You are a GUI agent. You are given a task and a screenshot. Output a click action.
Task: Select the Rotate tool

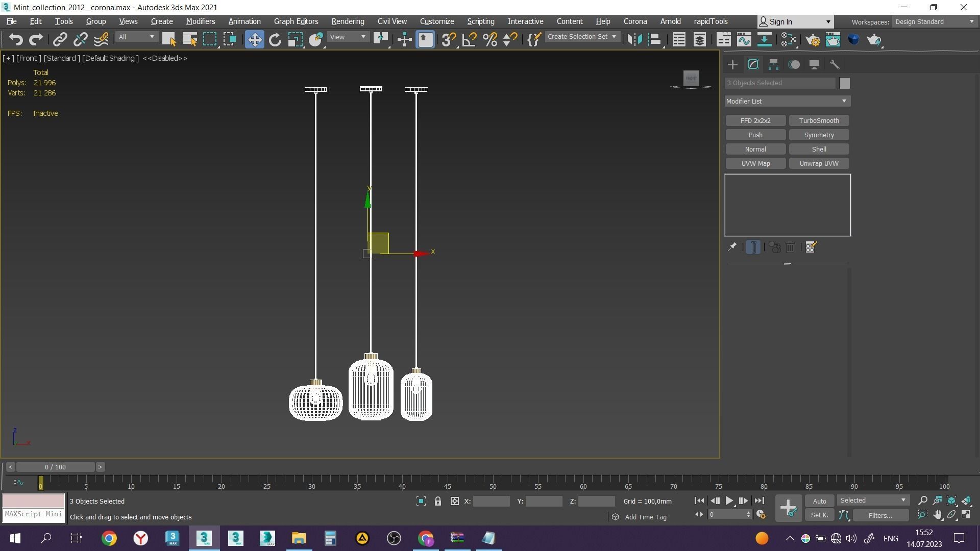[x=275, y=40]
